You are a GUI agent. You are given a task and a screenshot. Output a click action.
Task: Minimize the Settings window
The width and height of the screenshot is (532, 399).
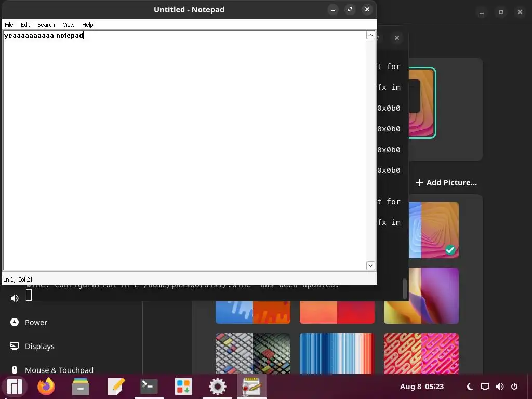(x=482, y=12)
